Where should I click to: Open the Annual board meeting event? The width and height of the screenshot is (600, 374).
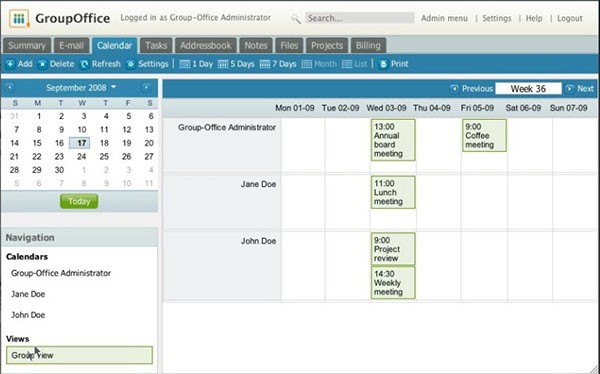point(393,140)
